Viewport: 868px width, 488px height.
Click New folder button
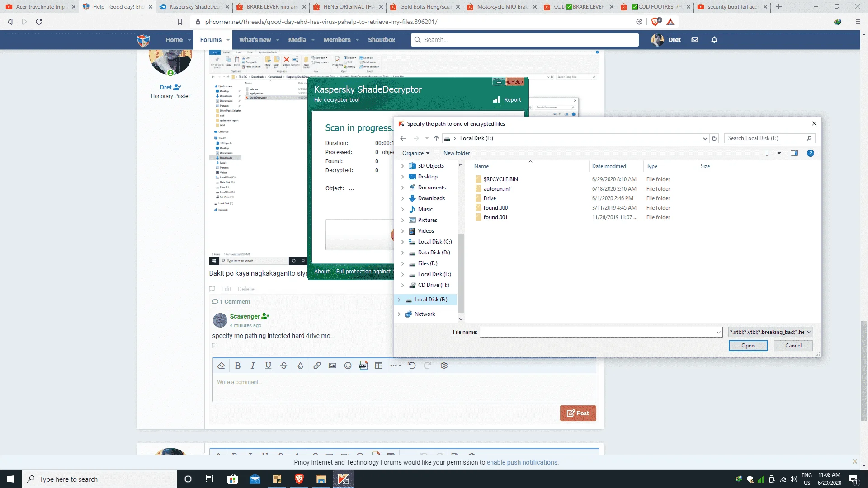456,153
